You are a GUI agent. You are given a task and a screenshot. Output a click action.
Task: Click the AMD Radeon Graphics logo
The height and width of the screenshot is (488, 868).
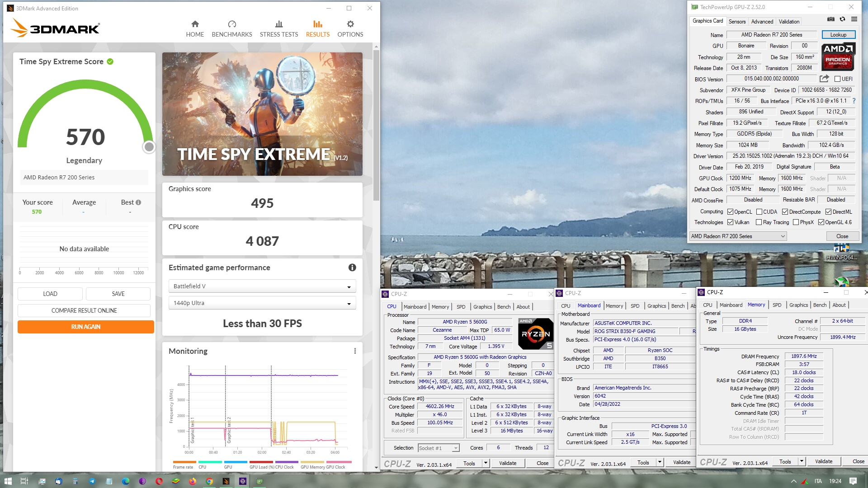tap(838, 57)
